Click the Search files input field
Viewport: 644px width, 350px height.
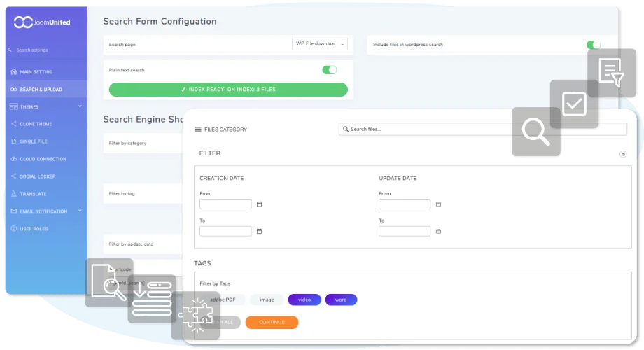(483, 129)
